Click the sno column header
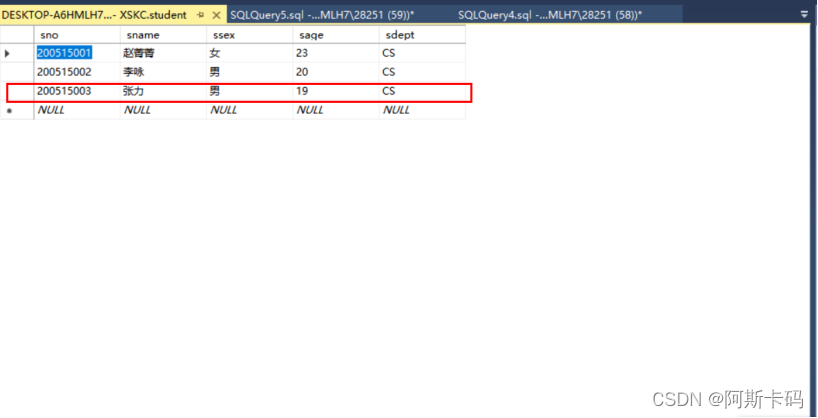Image resolution: width=818 pixels, height=418 pixels. point(77,35)
